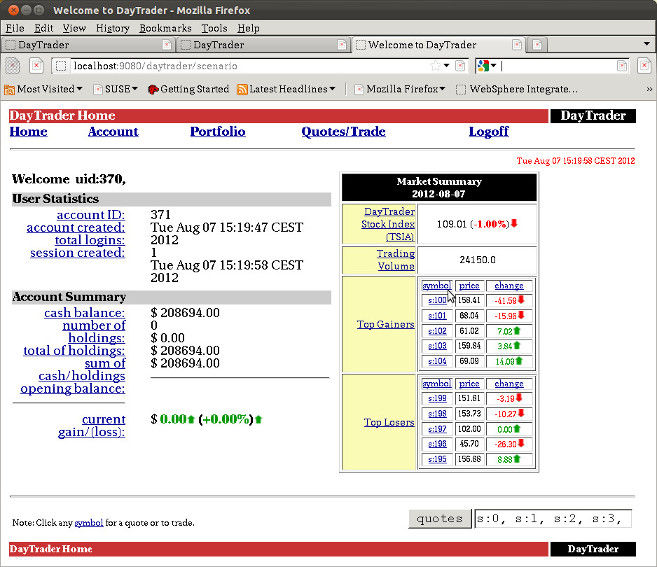Open the Help menu
Viewport: 657px width, 567px height.
(x=248, y=28)
